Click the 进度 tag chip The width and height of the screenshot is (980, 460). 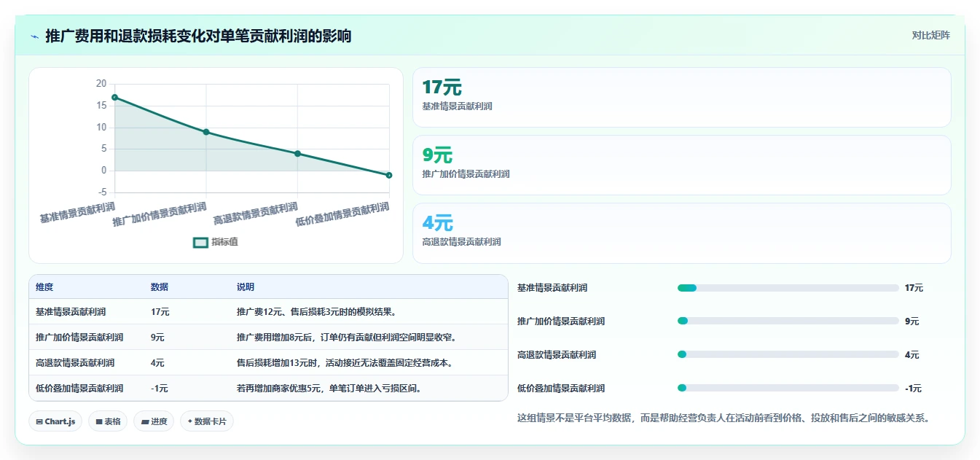click(154, 421)
